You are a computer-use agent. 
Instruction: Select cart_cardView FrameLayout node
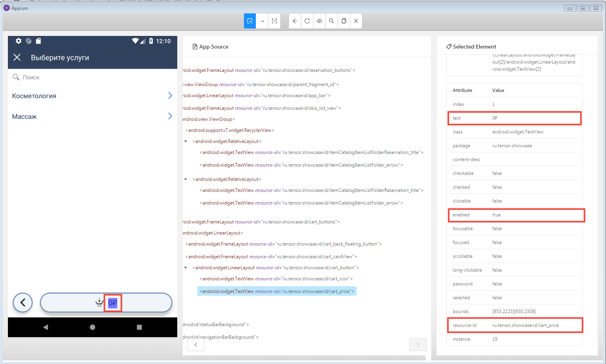271,257
